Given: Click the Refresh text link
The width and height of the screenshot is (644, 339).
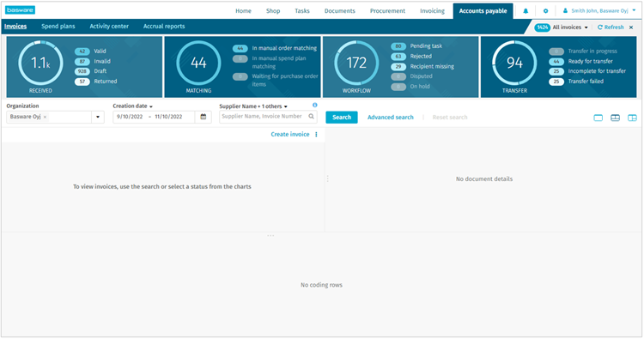Looking at the screenshot, I should tap(614, 27).
